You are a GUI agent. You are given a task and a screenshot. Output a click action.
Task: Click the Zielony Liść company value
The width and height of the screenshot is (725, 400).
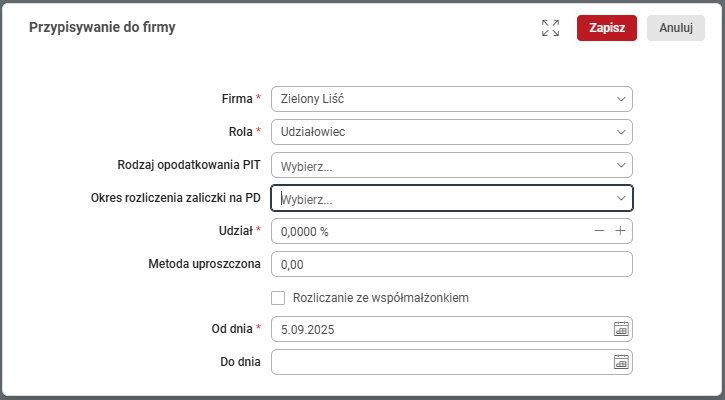pyautogui.click(x=314, y=99)
